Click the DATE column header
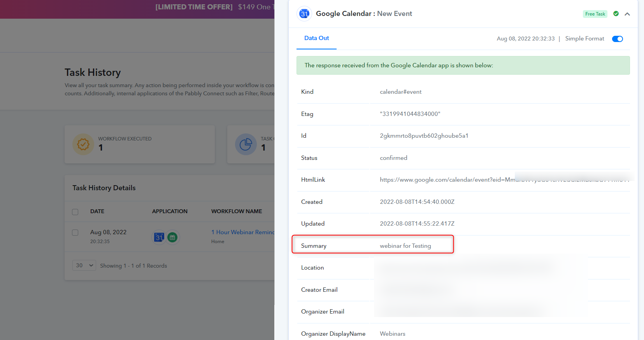This screenshot has height=340, width=644. pos(97,211)
